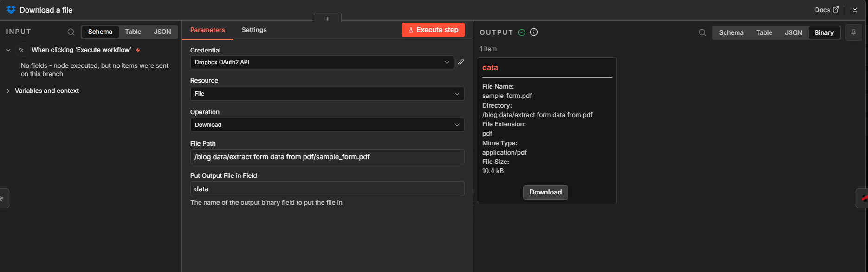
Task: Click the search icon in INPUT panel
Action: point(71,32)
